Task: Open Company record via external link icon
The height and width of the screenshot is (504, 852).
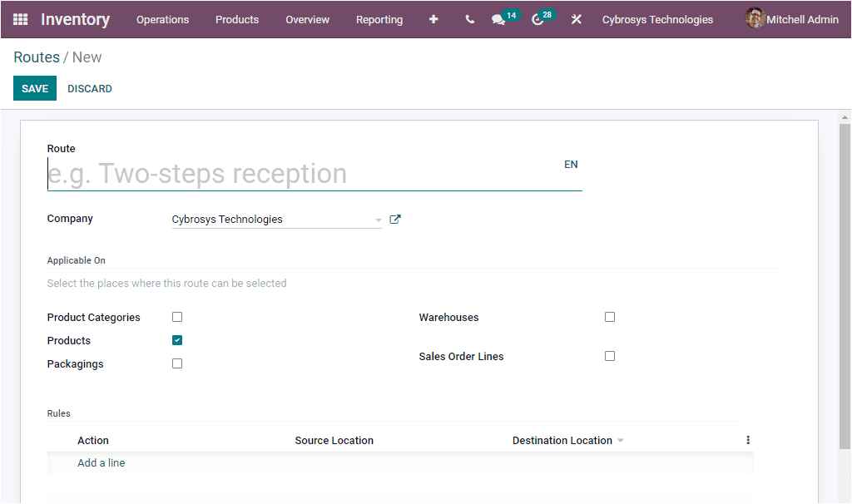Action: (x=395, y=219)
